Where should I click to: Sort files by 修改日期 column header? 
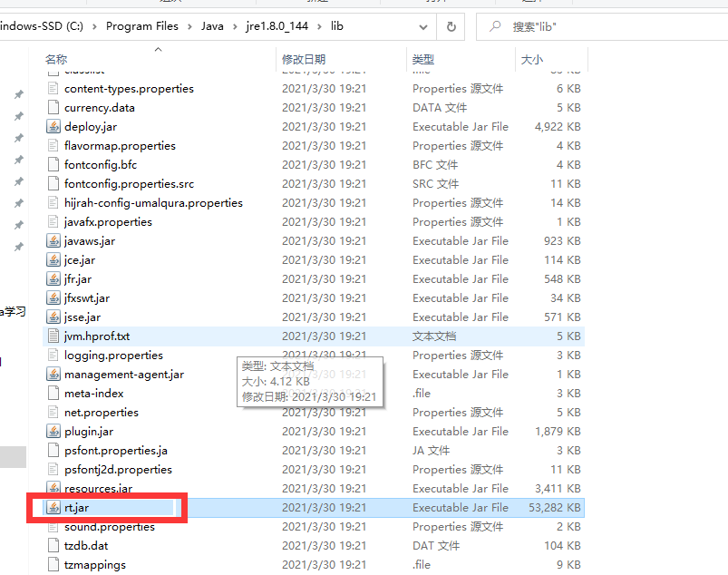point(303,60)
